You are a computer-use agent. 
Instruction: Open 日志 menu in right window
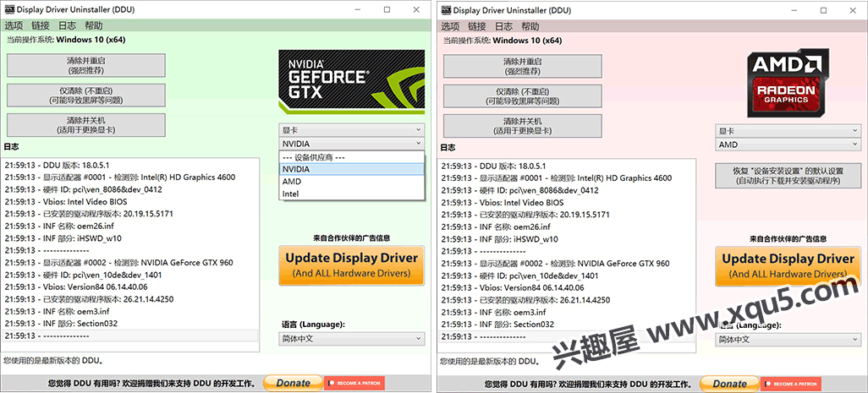[503, 26]
